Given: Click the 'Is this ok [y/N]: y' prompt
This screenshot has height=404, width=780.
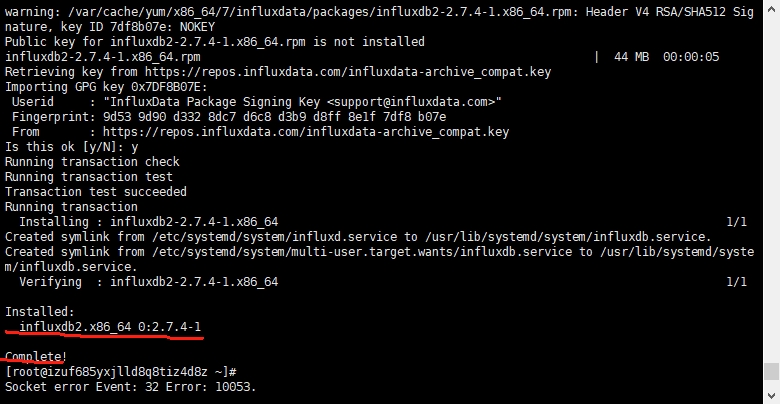Looking at the screenshot, I should (72, 147).
